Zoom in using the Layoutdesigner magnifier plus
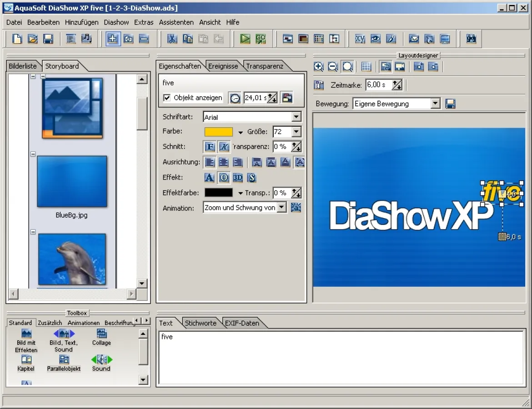This screenshot has height=409, width=532. point(319,67)
